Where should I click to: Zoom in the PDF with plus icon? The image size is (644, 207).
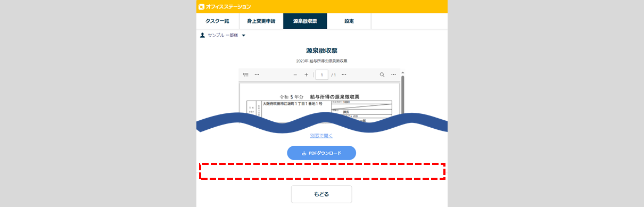(x=306, y=74)
